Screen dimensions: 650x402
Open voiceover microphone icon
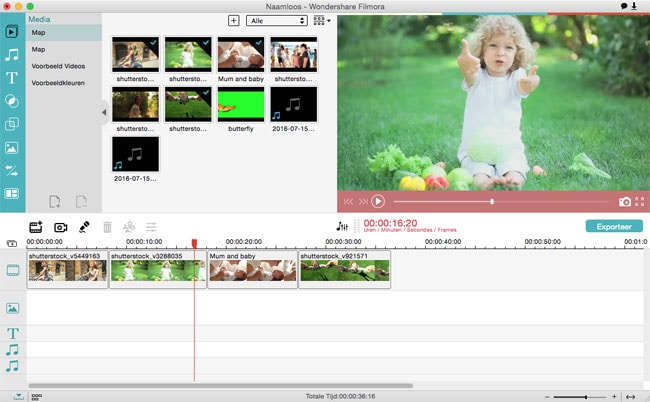(x=84, y=227)
